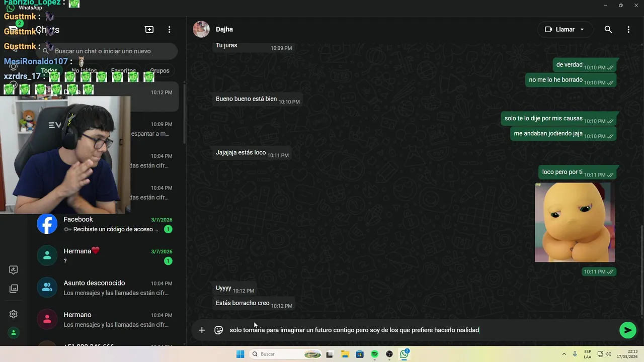
Task: Click WhatsApp taskbar icon
Action: pyautogui.click(x=405, y=354)
